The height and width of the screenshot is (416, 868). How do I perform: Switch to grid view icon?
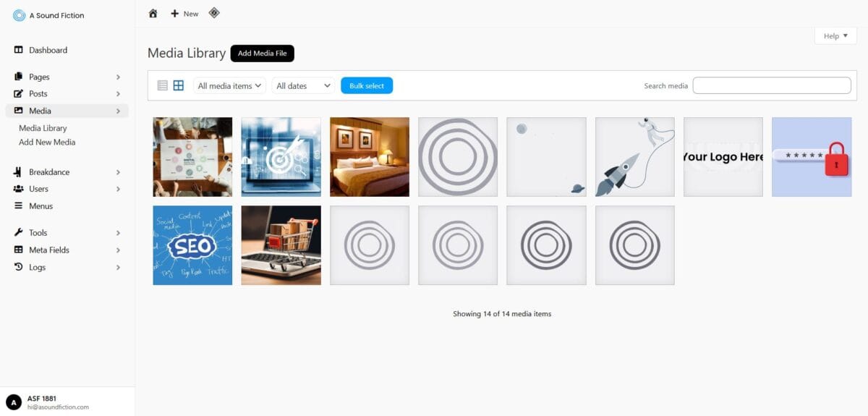pyautogui.click(x=179, y=85)
